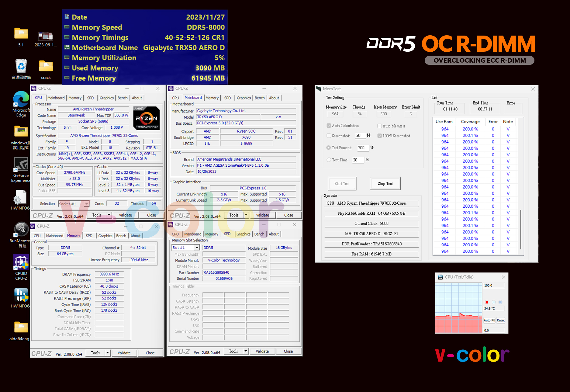Select the Test Time radio button
This screenshot has width=570, height=392.
point(329,160)
